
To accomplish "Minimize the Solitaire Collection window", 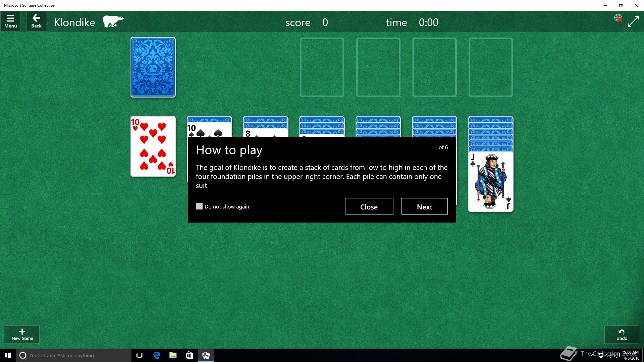I will click(605, 5).
